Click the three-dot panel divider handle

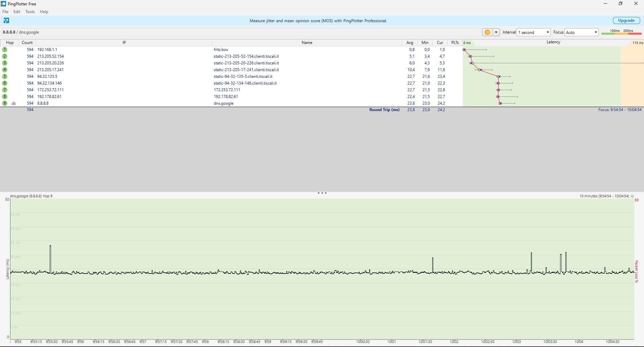click(x=322, y=193)
